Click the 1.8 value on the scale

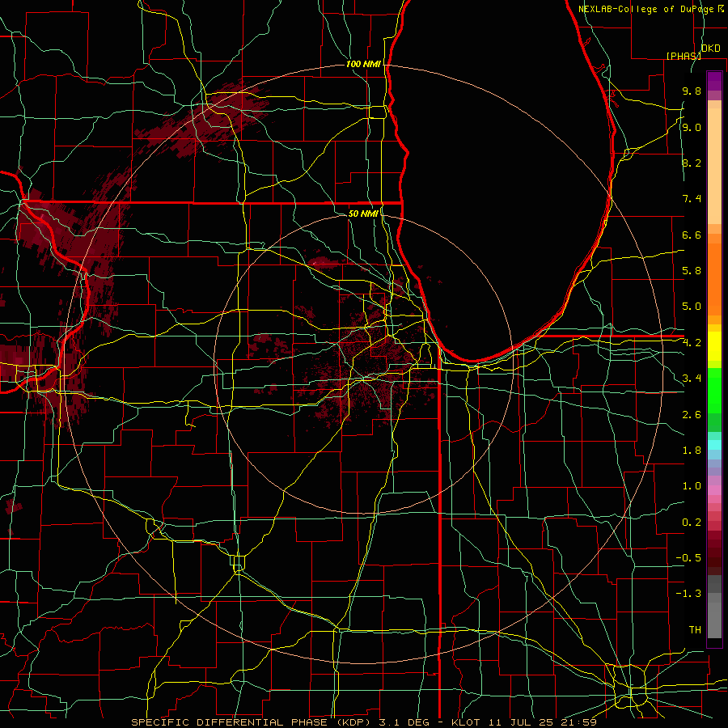pos(692,451)
